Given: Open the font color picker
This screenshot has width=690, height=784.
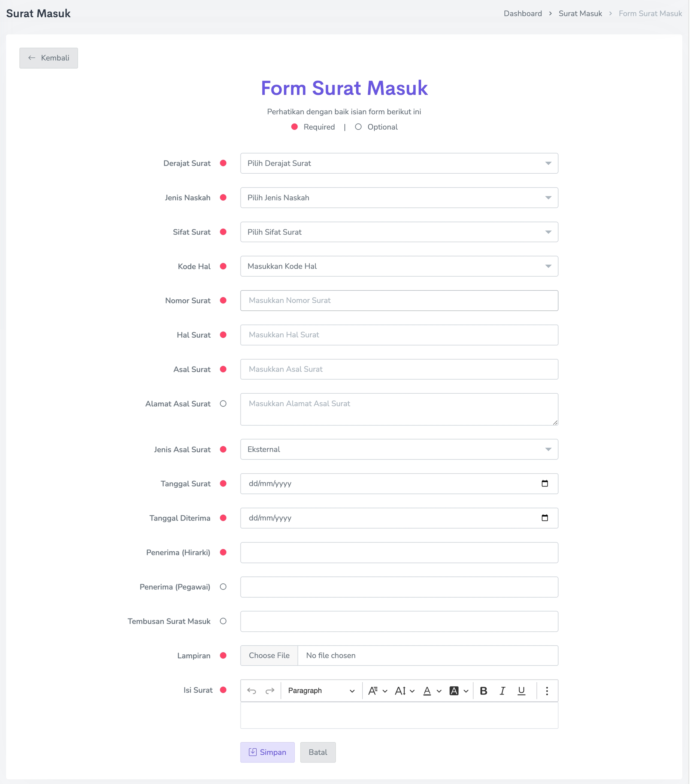Looking at the screenshot, I should [432, 691].
